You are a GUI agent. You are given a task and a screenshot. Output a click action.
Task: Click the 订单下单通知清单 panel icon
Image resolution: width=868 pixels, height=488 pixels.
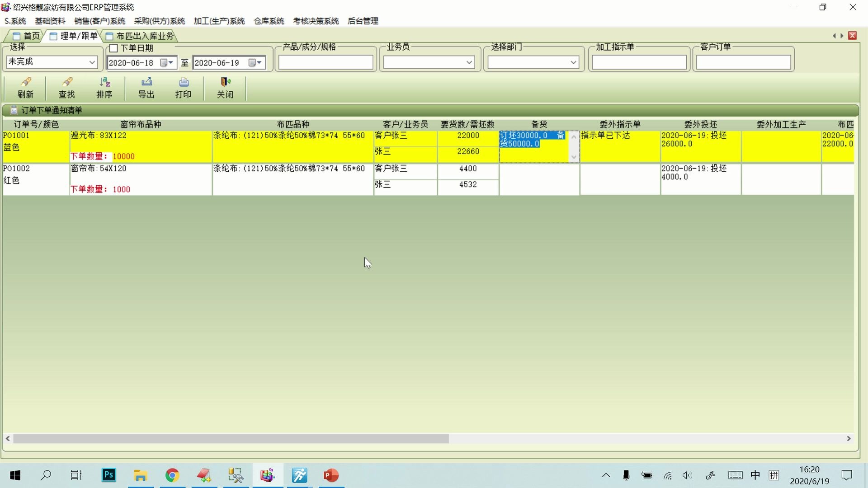pos(14,110)
